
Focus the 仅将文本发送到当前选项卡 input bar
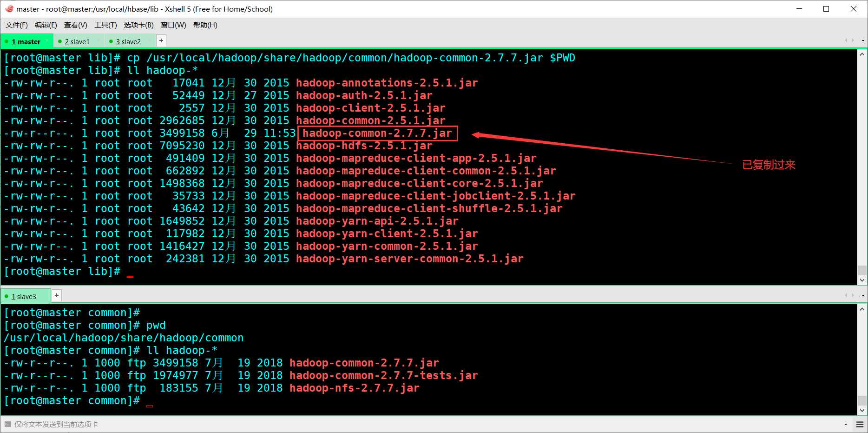pyautogui.click(x=423, y=424)
